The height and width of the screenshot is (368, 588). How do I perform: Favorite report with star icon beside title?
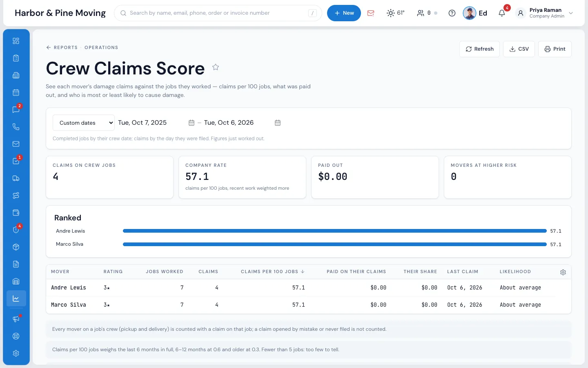216,67
